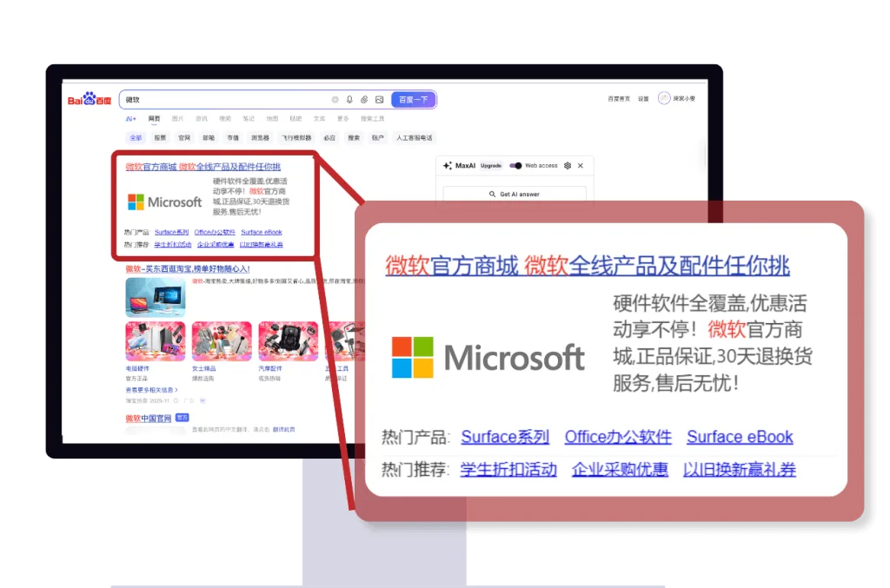Image resolution: width=890 pixels, height=588 pixels.
Task: Click the MaxAI sparkle logo
Action: point(448,166)
